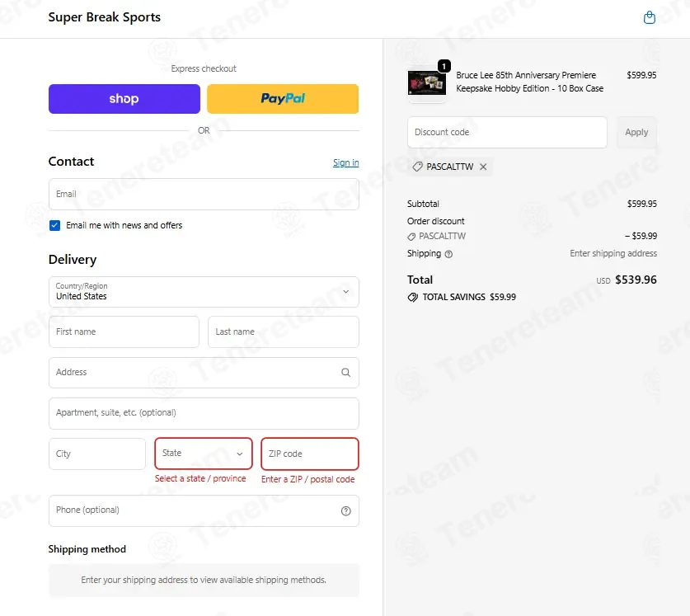Click the Bruce Lee product thumbnail
The width and height of the screenshot is (690, 616).
[x=426, y=82]
